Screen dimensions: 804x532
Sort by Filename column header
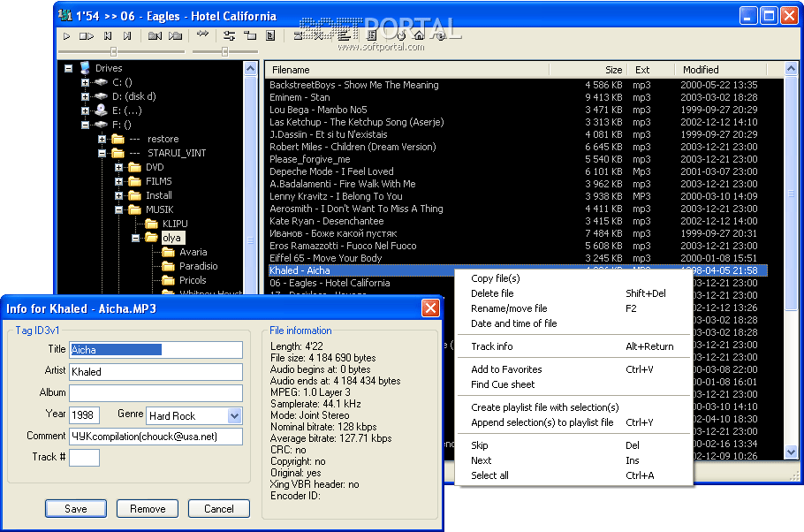click(x=407, y=70)
